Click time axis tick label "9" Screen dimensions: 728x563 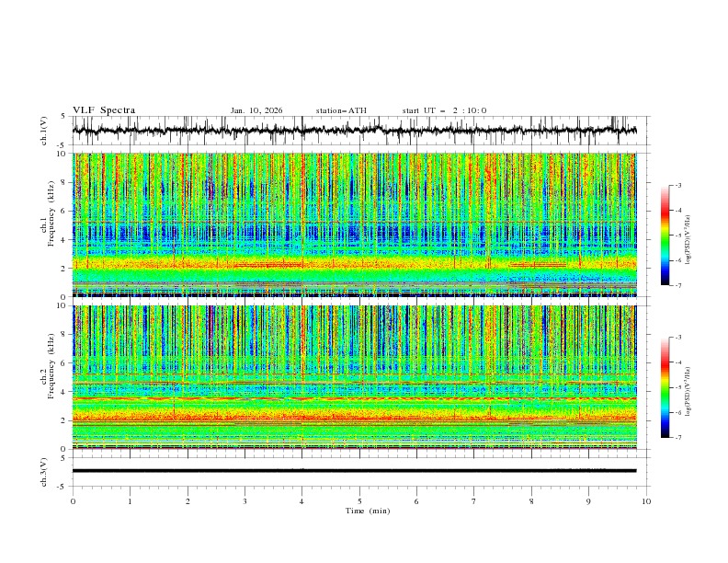tap(588, 501)
